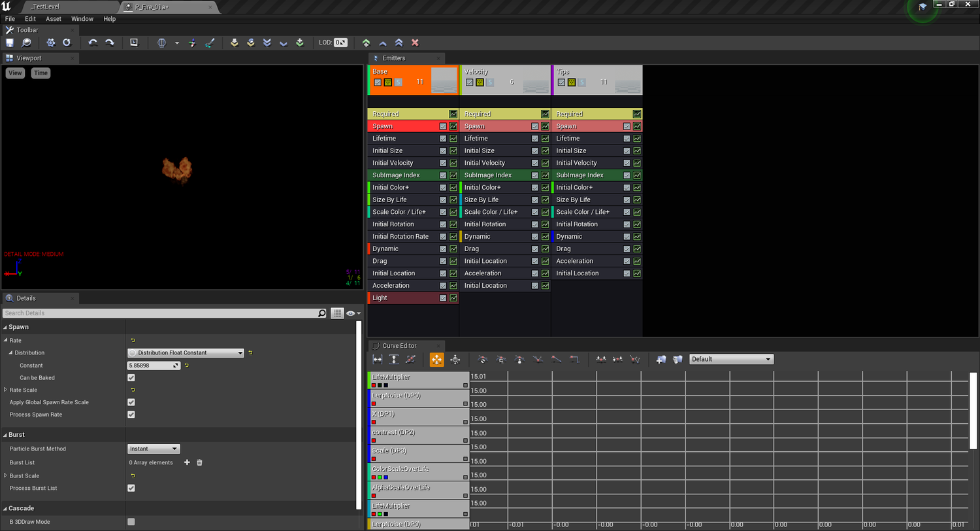Screen dimensions: 980x531
Task: Enable B 3DDraw Mode in Cascade settings
Action: coord(131,522)
